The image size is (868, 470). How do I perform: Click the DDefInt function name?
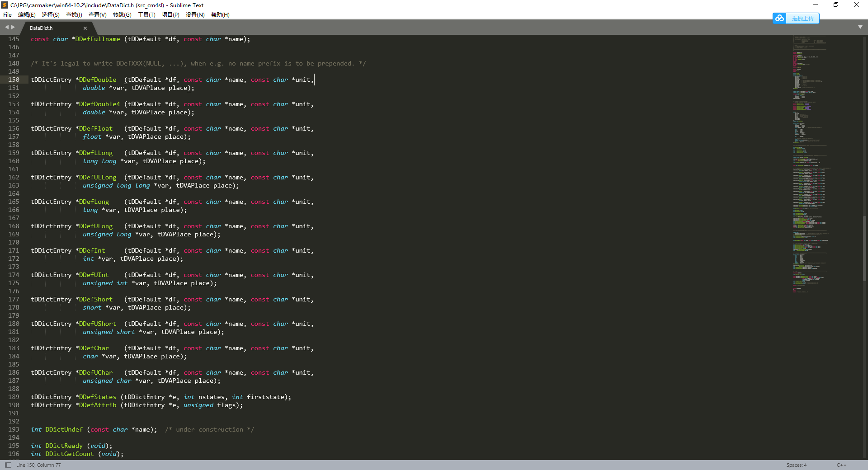point(92,251)
